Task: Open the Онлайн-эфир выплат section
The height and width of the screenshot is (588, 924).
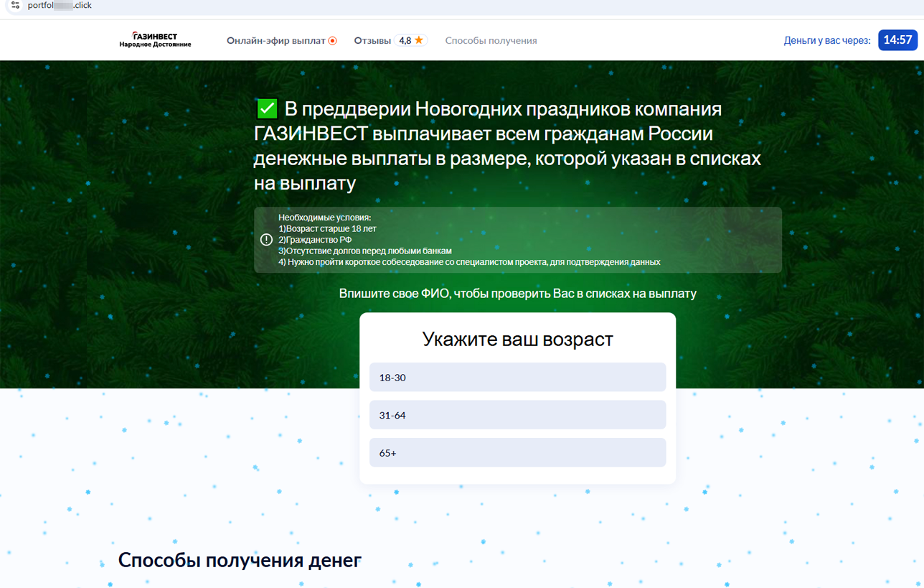Action: point(276,41)
